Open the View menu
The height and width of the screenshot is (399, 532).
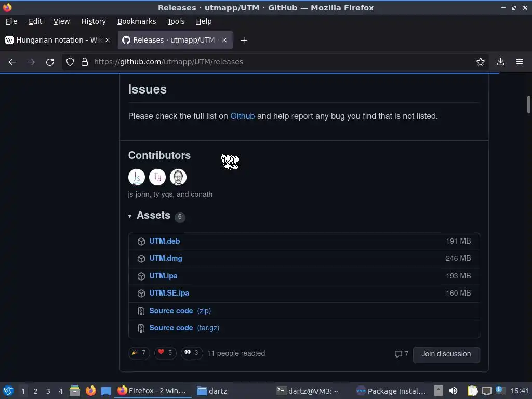pyautogui.click(x=61, y=21)
